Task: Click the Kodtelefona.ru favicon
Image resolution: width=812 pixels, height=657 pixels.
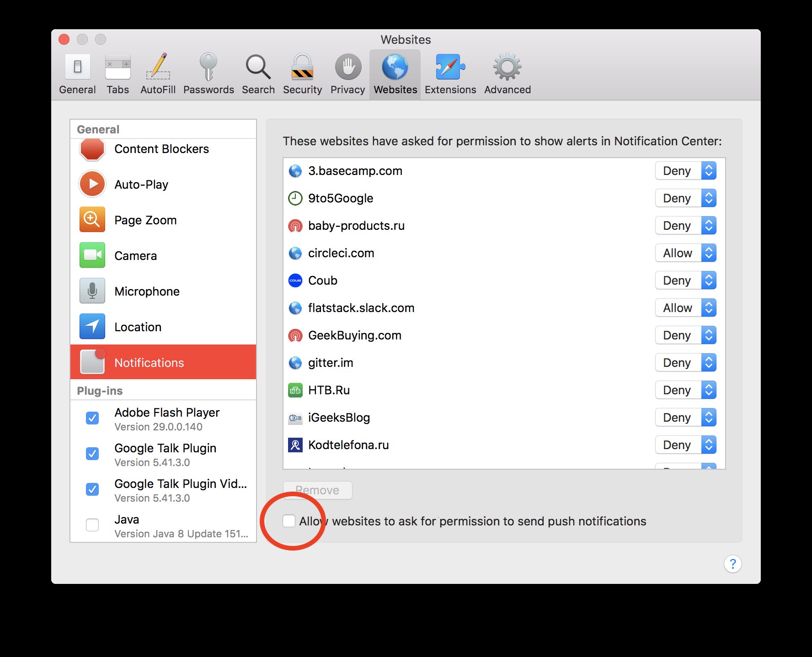Action: 295,445
